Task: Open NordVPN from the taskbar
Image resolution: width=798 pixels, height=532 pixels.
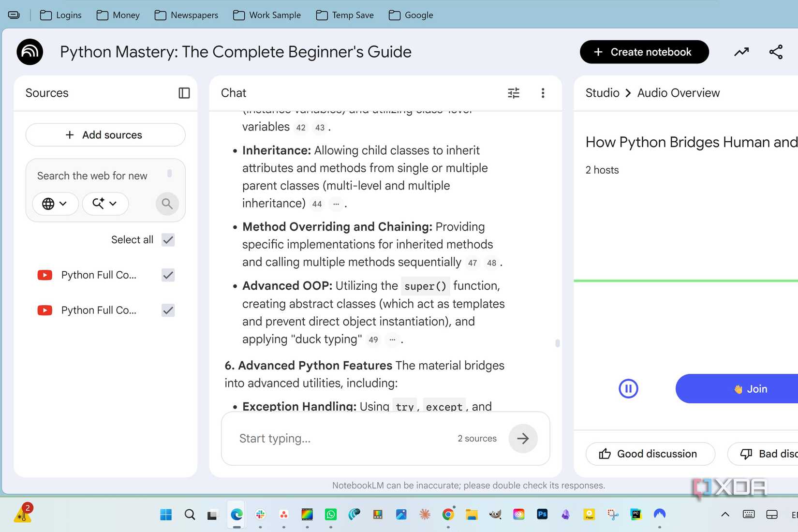Action: (660, 514)
